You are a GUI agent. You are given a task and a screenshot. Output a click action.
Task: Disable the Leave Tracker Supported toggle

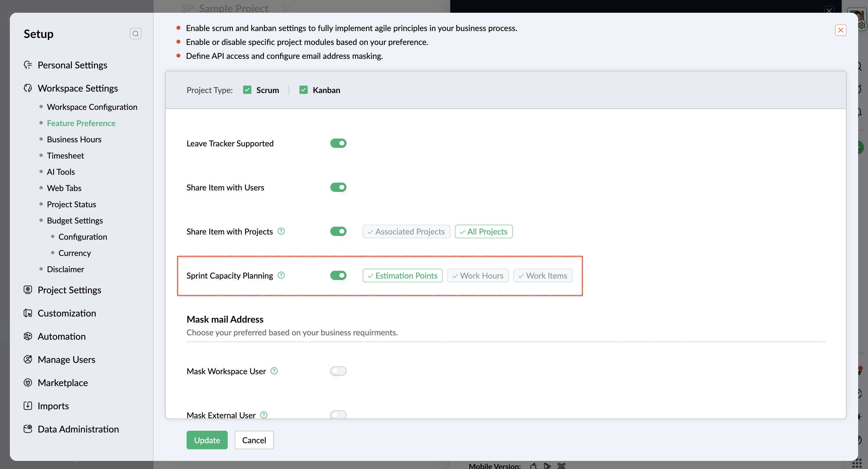point(338,143)
